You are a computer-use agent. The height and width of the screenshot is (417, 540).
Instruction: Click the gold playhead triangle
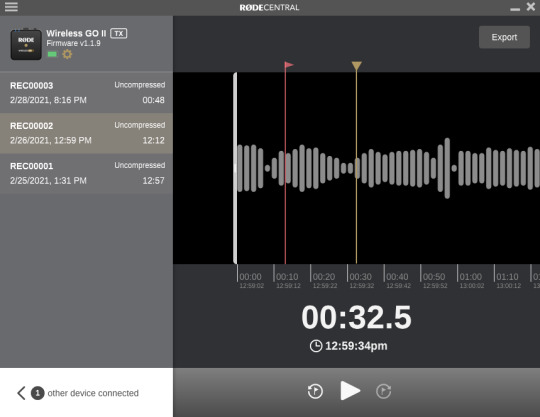tap(356, 65)
